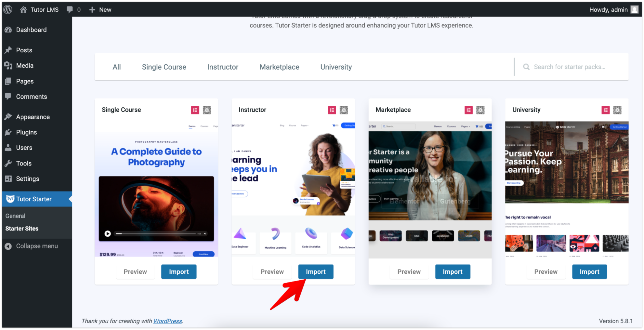This screenshot has width=644, height=330.
Task: Click the Settings sliders icon
Action: click(x=8, y=179)
